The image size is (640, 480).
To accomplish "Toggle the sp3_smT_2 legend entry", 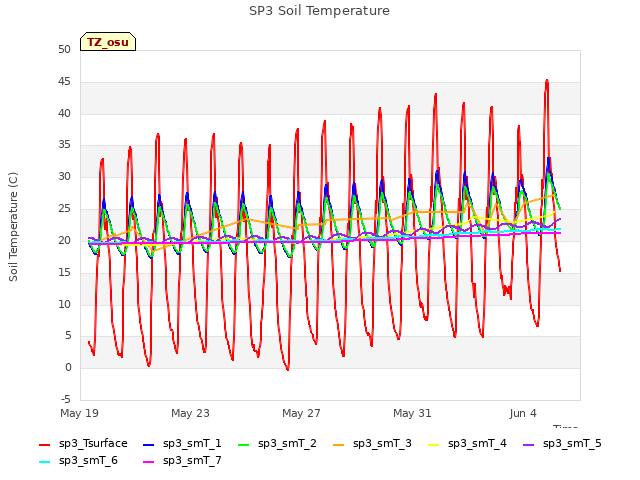I will click(x=277, y=444).
